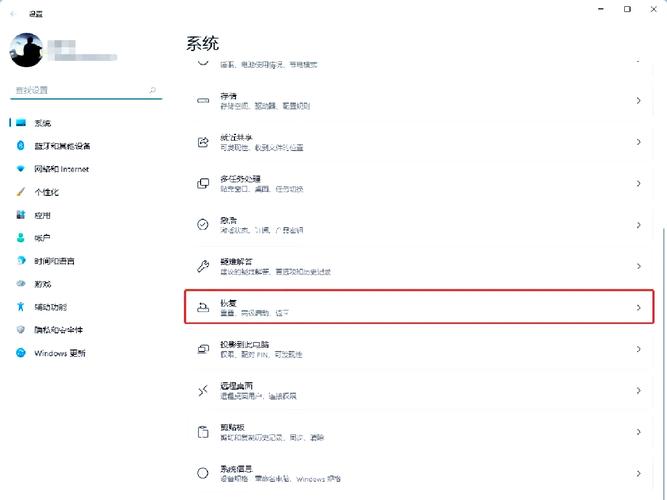The height and width of the screenshot is (500, 667).
Task: Click the 投影到此电脑 projection icon
Action: click(x=203, y=348)
